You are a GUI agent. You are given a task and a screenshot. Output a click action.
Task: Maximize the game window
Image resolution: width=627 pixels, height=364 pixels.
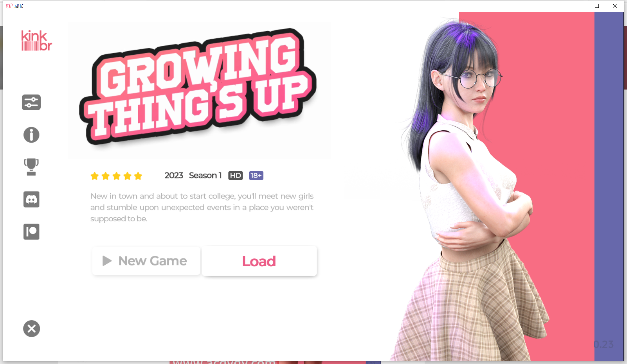point(597,6)
